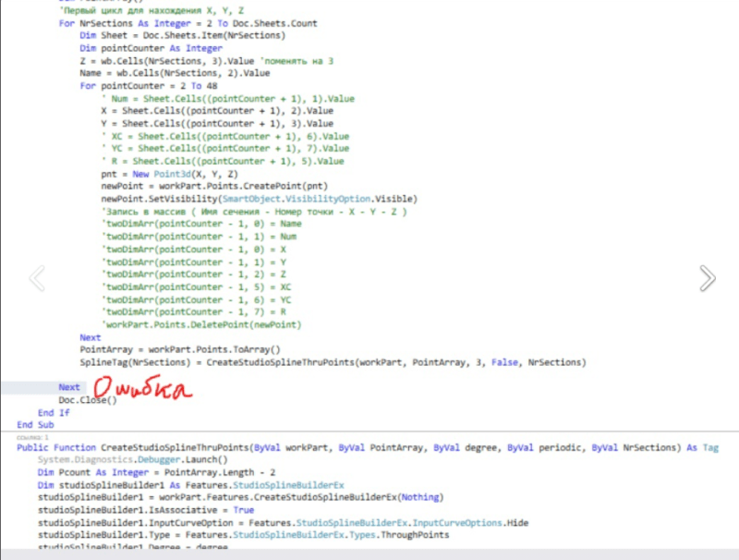Screen dimensions: 739x560
Task: Click 'Y = Sheet.Cells' assignment line
Action: coord(217,124)
